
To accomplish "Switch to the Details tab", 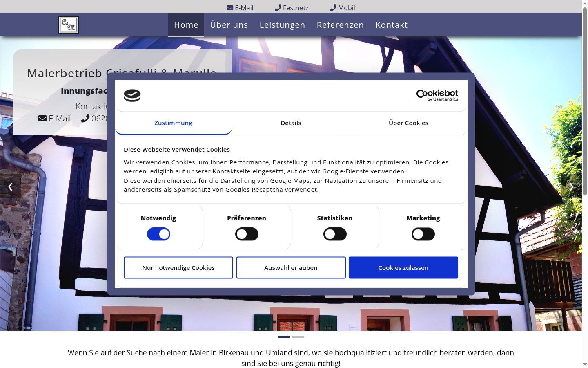I will [x=291, y=123].
